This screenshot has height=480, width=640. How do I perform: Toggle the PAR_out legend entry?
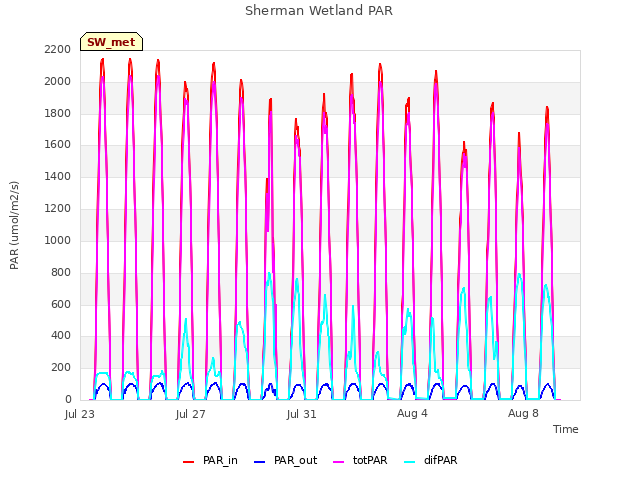tap(285, 460)
